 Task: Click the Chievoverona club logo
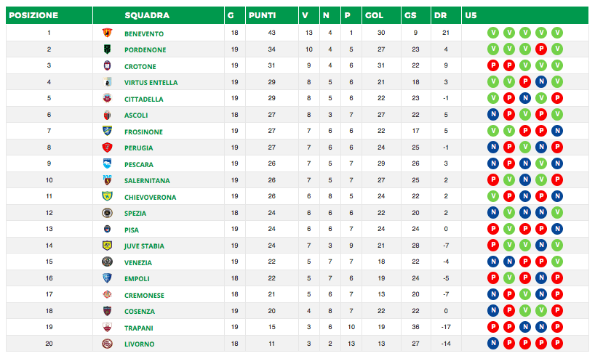point(108,197)
